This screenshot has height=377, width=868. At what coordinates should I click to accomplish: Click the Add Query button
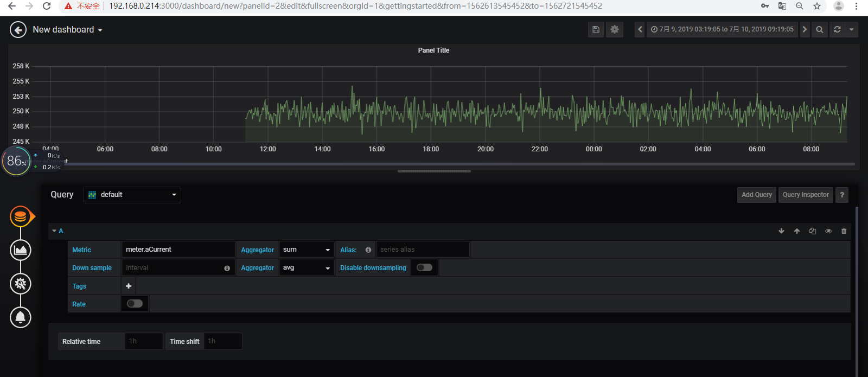(x=756, y=195)
